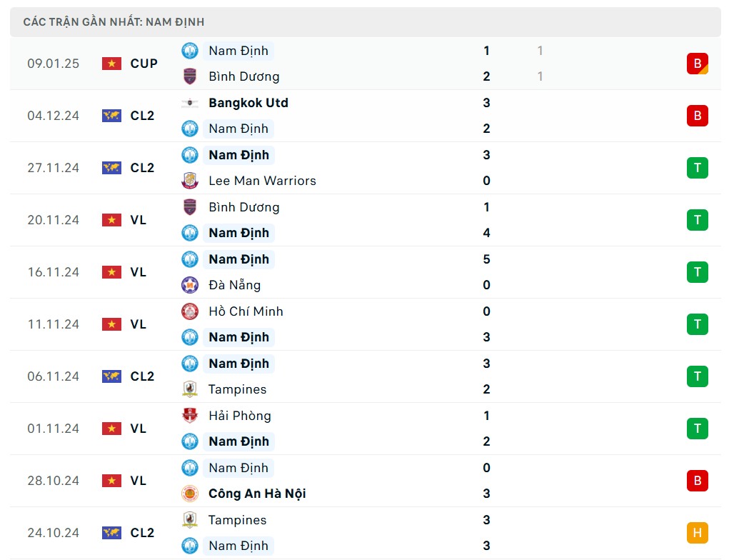Click the red B result badge for the CUP match
Screen dimensions: 729x560
697,63
